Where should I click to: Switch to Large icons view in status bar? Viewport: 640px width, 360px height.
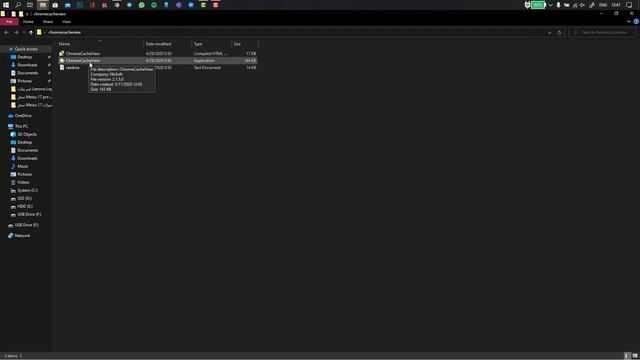(x=635, y=356)
